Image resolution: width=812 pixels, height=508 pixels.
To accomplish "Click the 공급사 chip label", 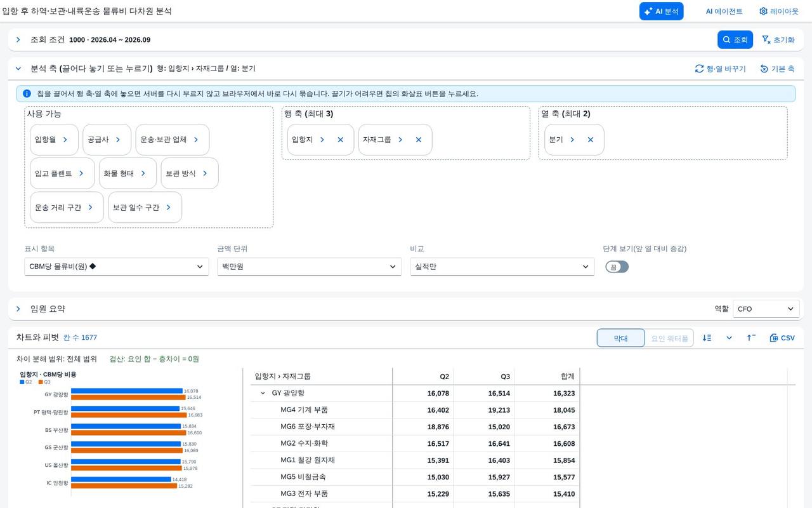I will 98,140.
